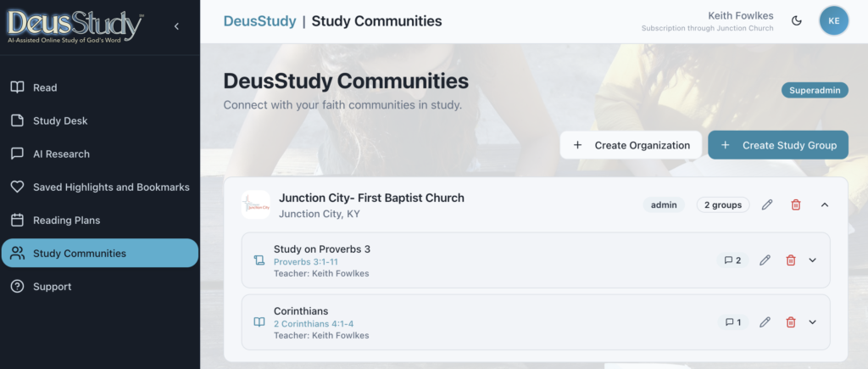Collapse the left sidebar with the chevron
The width and height of the screenshot is (868, 369).
click(x=176, y=26)
